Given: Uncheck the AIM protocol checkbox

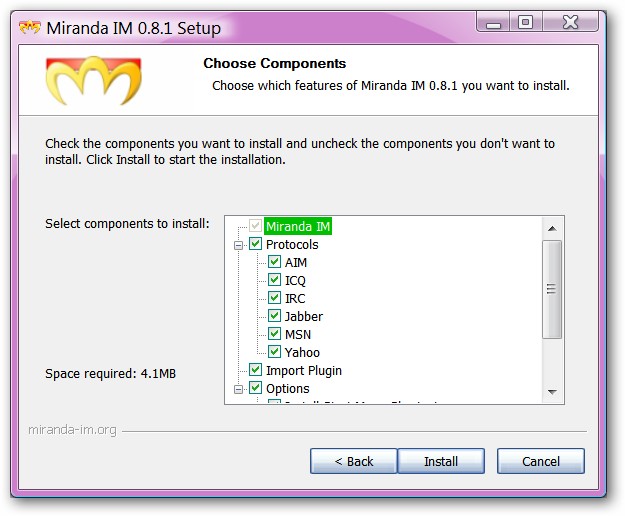Looking at the screenshot, I should tap(274, 262).
